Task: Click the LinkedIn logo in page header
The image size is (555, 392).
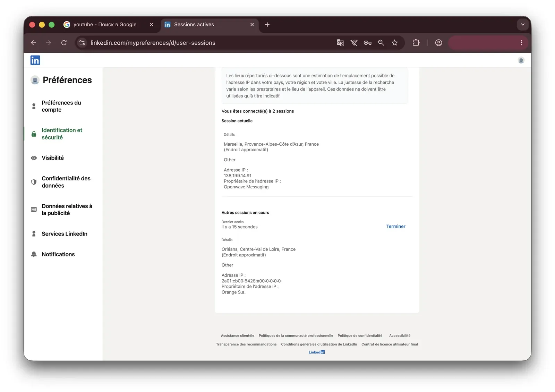Action: (35, 60)
